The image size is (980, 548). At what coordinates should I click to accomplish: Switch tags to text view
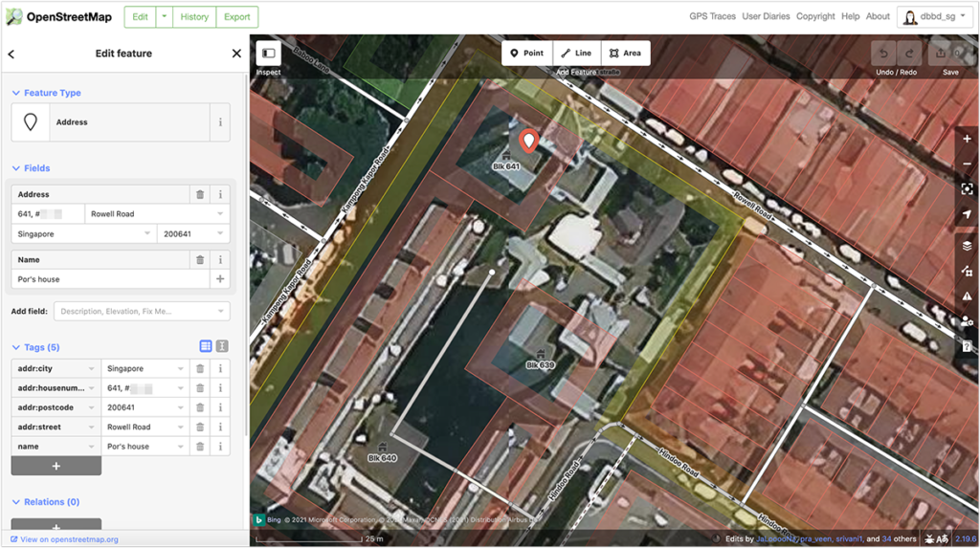[222, 346]
